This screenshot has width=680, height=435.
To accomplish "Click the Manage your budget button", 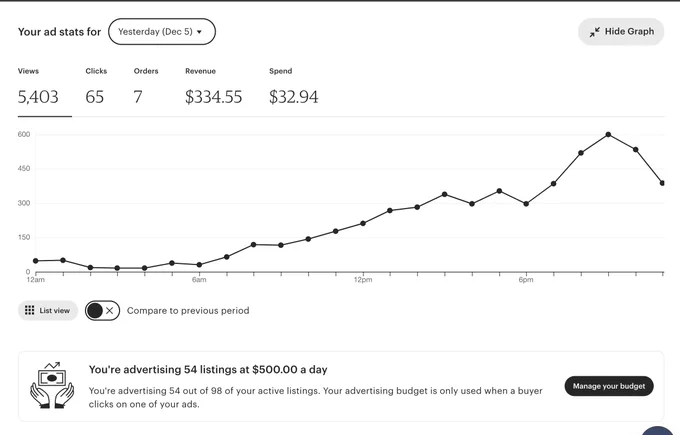I will coord(609,386).
